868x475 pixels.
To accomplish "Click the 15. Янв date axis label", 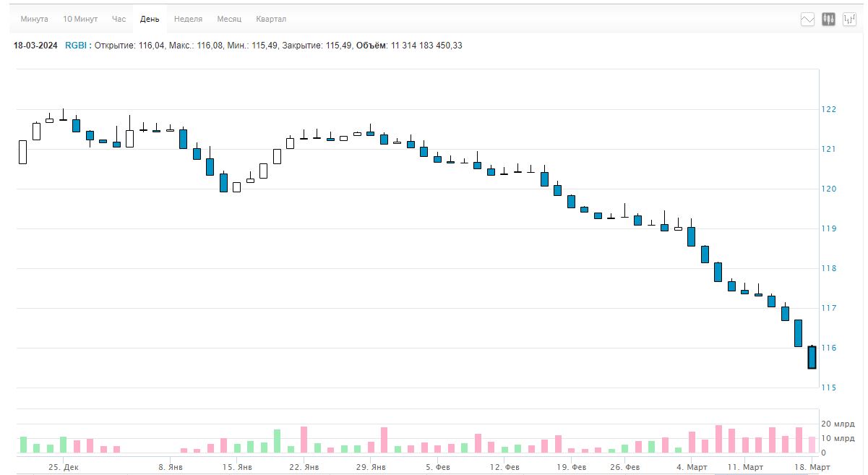I will (237, 468).
